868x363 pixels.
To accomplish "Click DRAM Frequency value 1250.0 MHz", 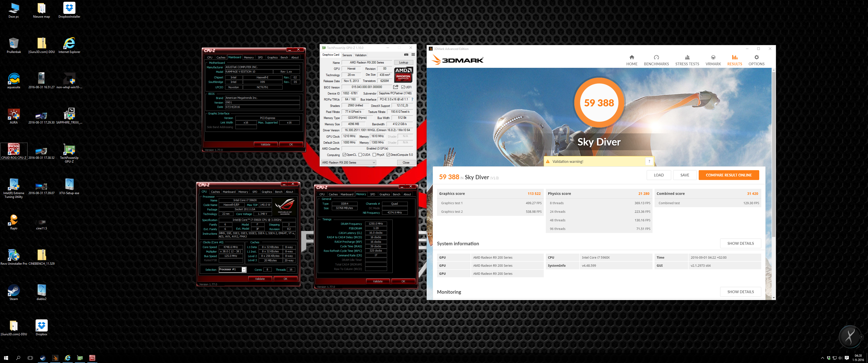I will pyautogui.click(x=376, y=224).
